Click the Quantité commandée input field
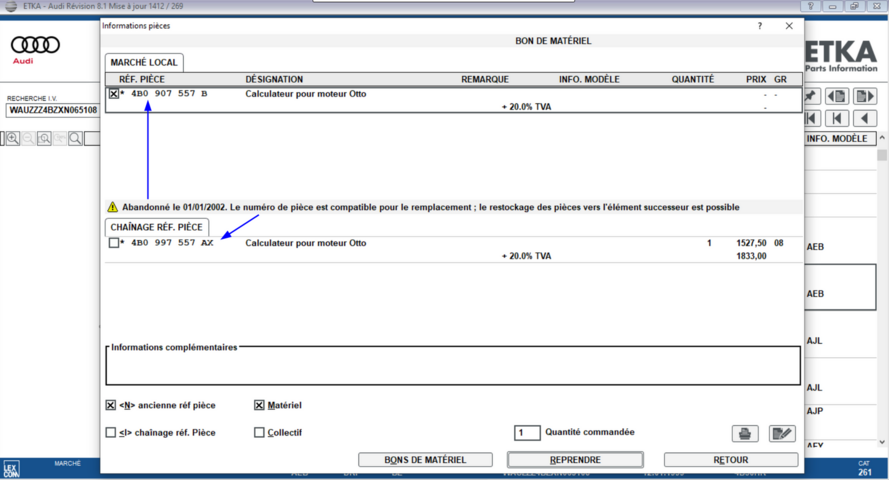This screenshot has height=480, width=889. coord(527,432)
